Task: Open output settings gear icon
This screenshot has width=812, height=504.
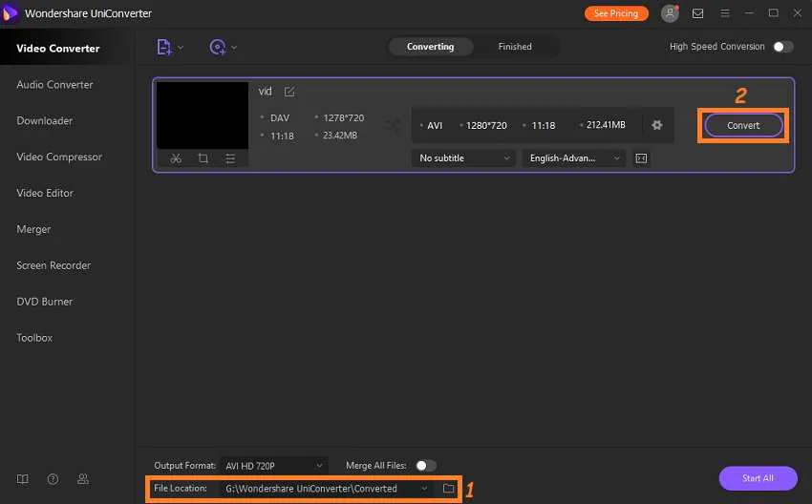Action: point(657,125)
